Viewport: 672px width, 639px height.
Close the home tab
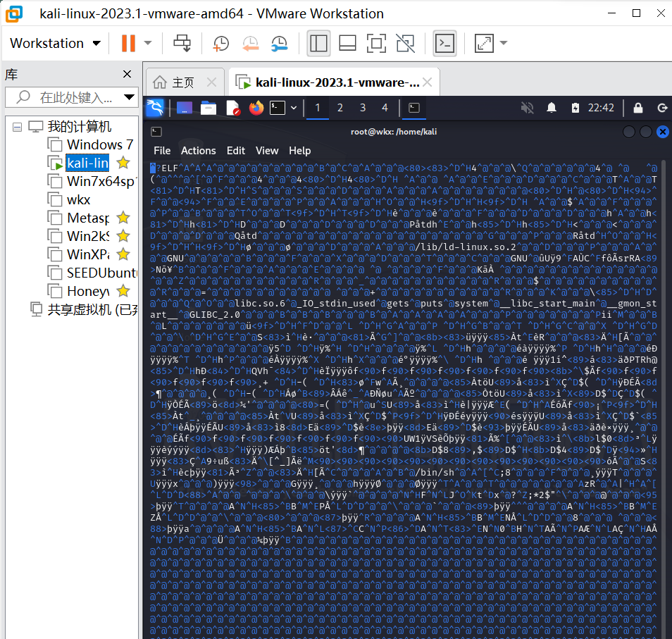click(x=212, y=82)
